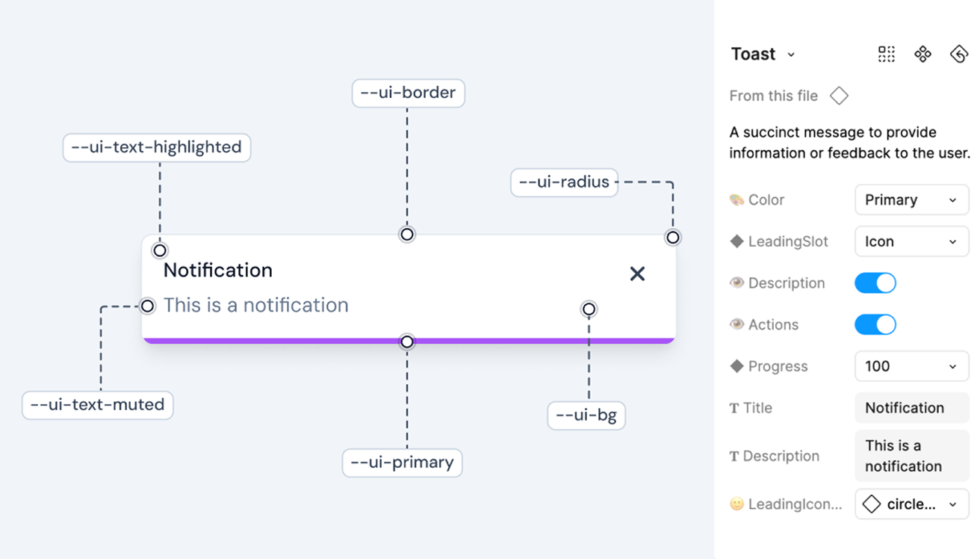Select the --ui-border variable label

pos(408,93)
